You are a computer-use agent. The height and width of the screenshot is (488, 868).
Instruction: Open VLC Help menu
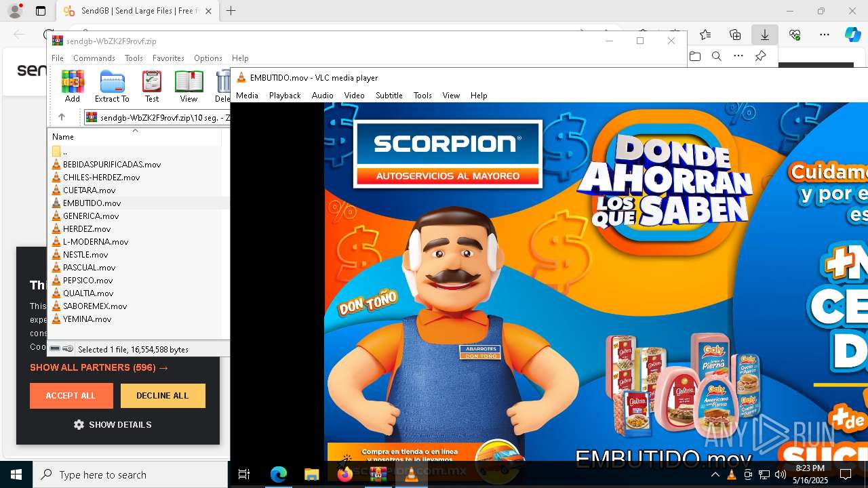click(479, 96)
